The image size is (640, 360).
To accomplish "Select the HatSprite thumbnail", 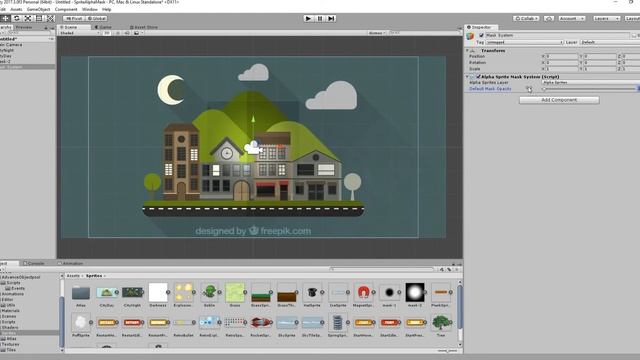I will tap(312, 292).
